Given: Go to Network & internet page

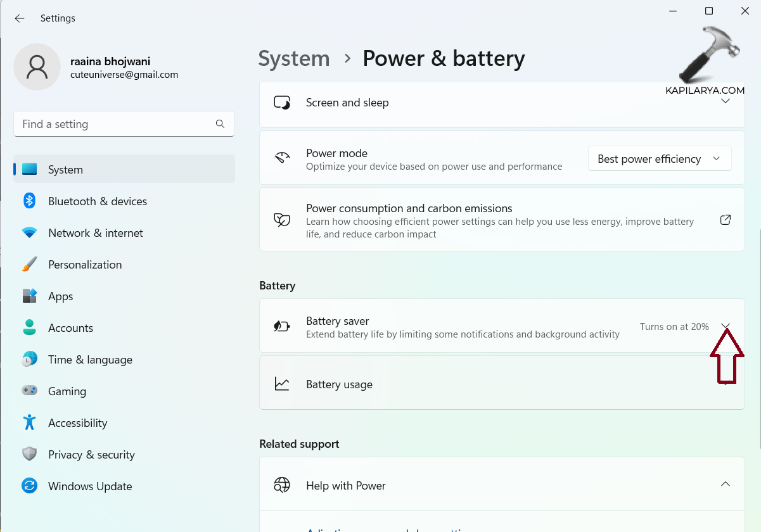Looking at the screenshot, I should tap(96, 233).
